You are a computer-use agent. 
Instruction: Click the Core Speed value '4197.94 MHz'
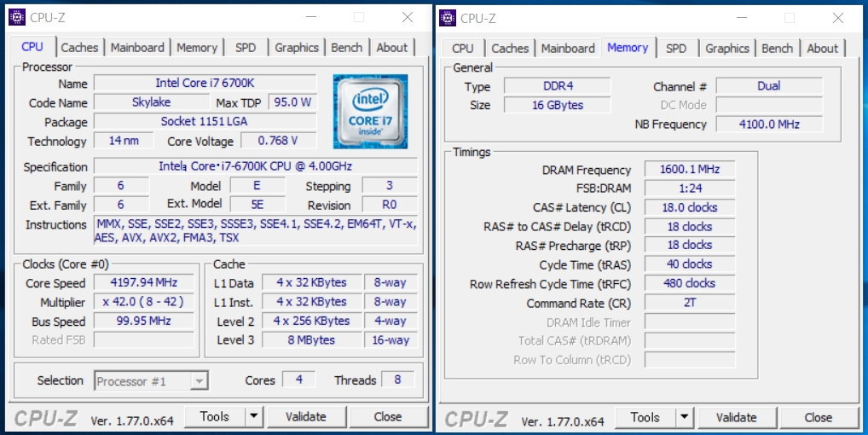click(x=144, y=282)
